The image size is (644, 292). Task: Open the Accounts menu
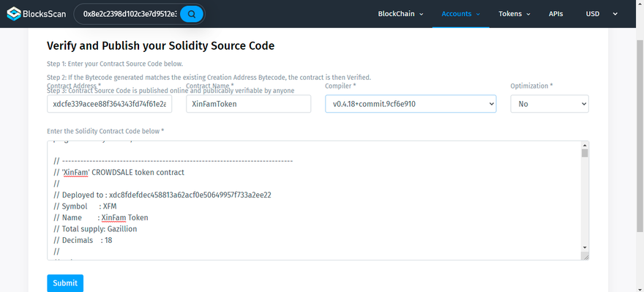pos(460,14)
